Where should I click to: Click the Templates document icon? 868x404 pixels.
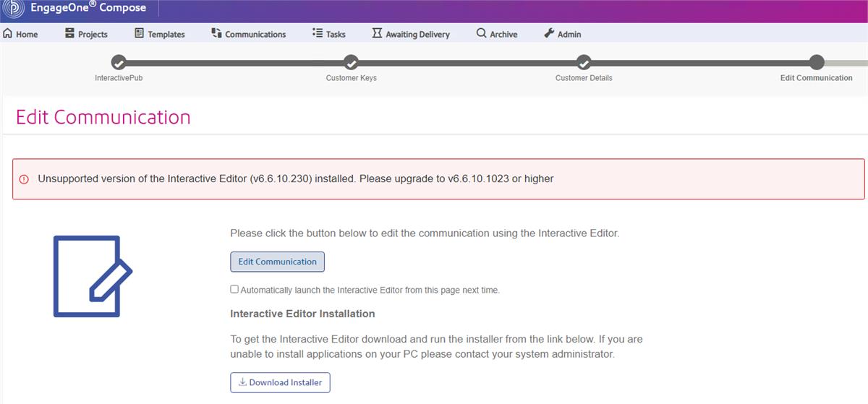click(140, 33)
